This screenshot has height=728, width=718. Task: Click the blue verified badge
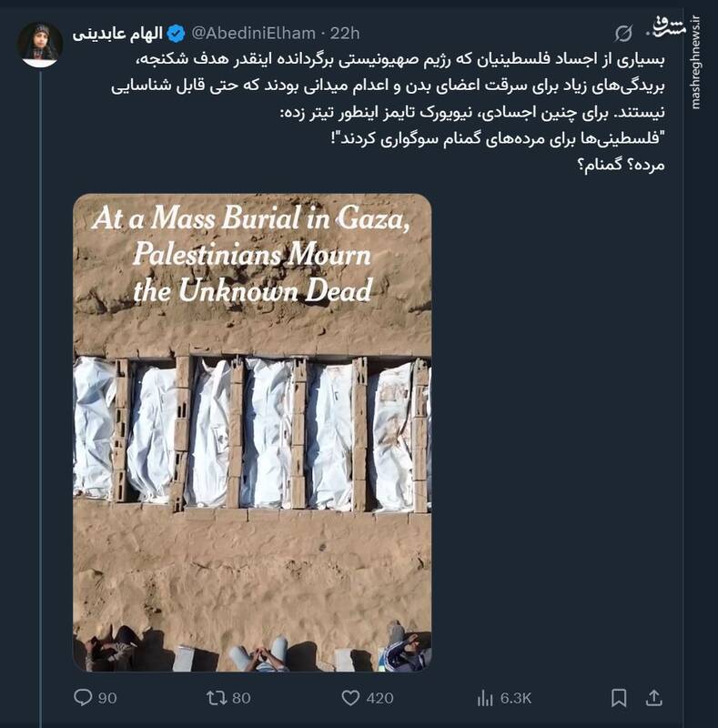pos(176,34)
